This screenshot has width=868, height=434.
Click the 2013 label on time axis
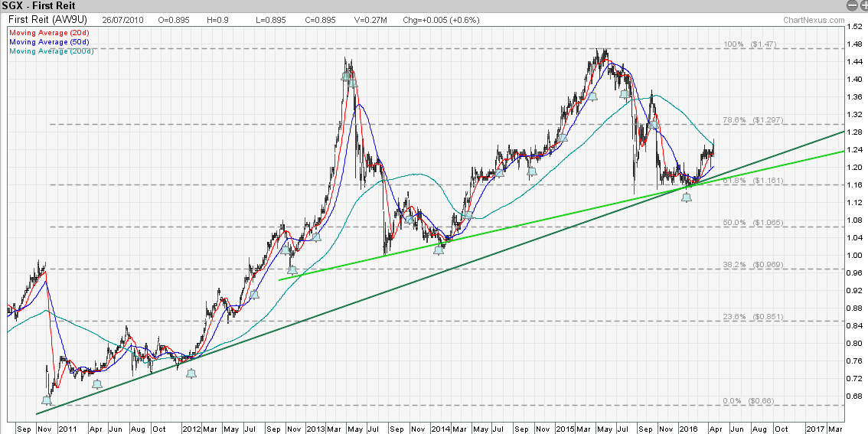coord(315,429)
